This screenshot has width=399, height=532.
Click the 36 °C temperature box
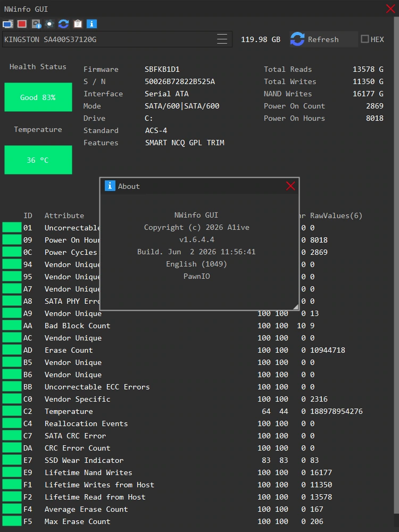click(x=38, y=160)
